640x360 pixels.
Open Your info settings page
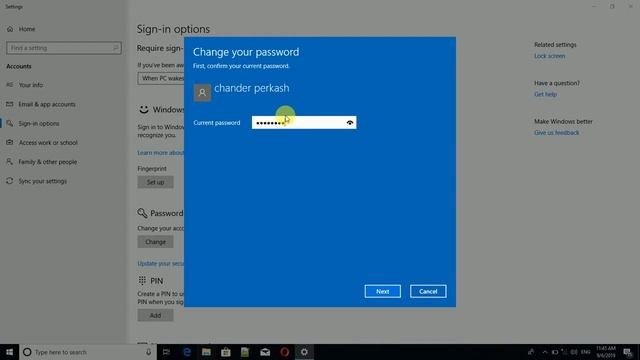[31, 85]
